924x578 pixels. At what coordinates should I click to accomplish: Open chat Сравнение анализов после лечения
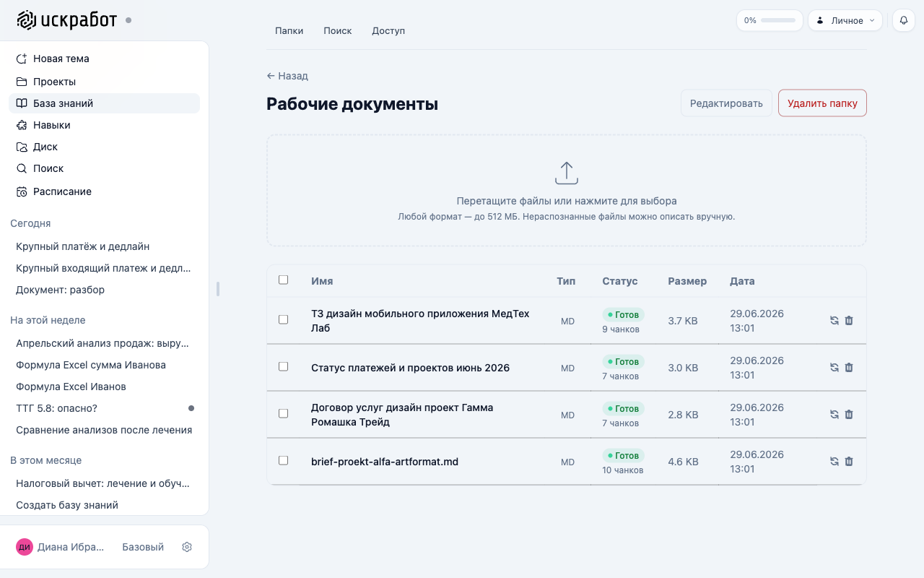(104, 430)
